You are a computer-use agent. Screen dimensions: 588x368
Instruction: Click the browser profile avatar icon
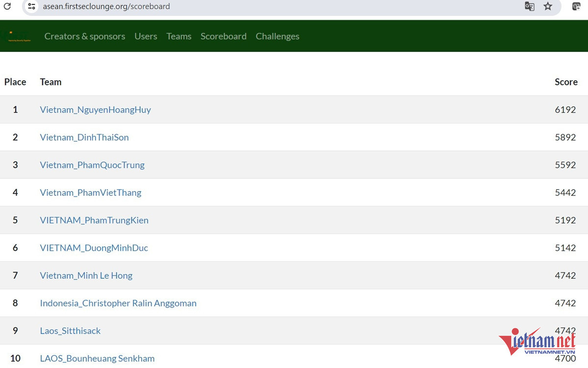point(577,6)
